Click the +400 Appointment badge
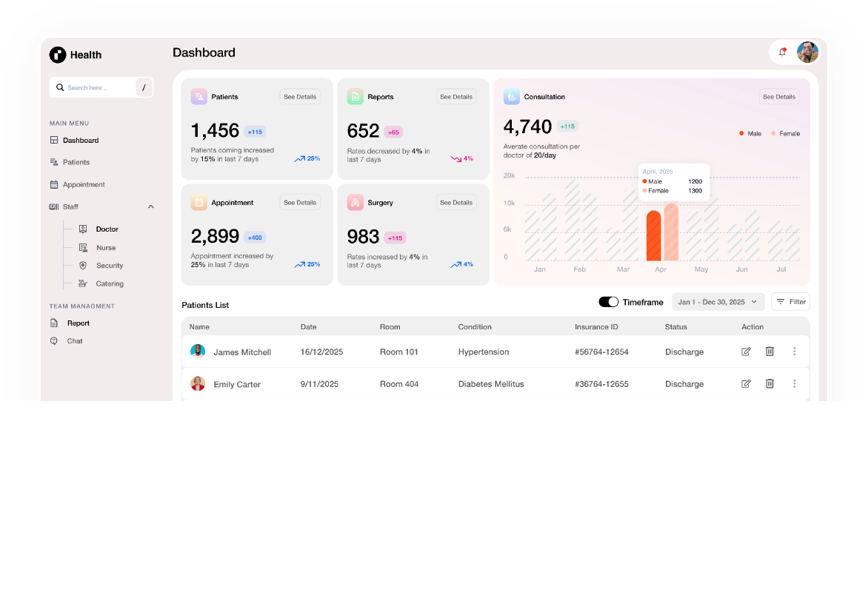Screen dimensions: 868x592 point(256,238)
